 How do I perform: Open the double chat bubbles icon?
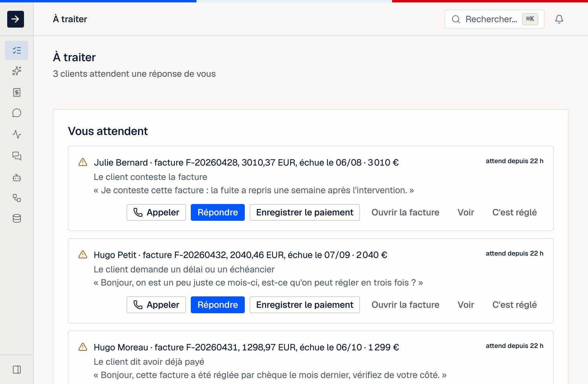tap(16, 156)
